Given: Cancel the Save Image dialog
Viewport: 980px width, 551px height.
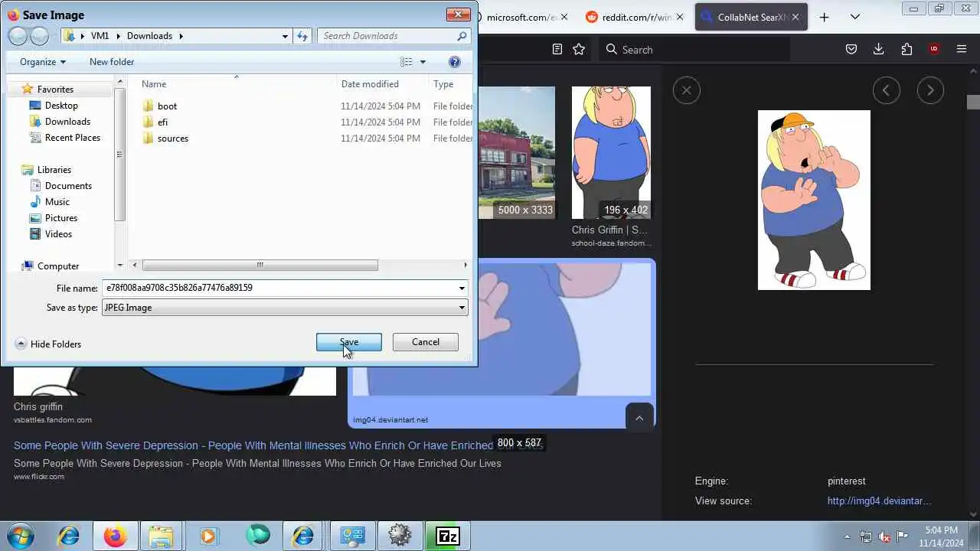Looking at the screenshot, I should tap(426, 342).
